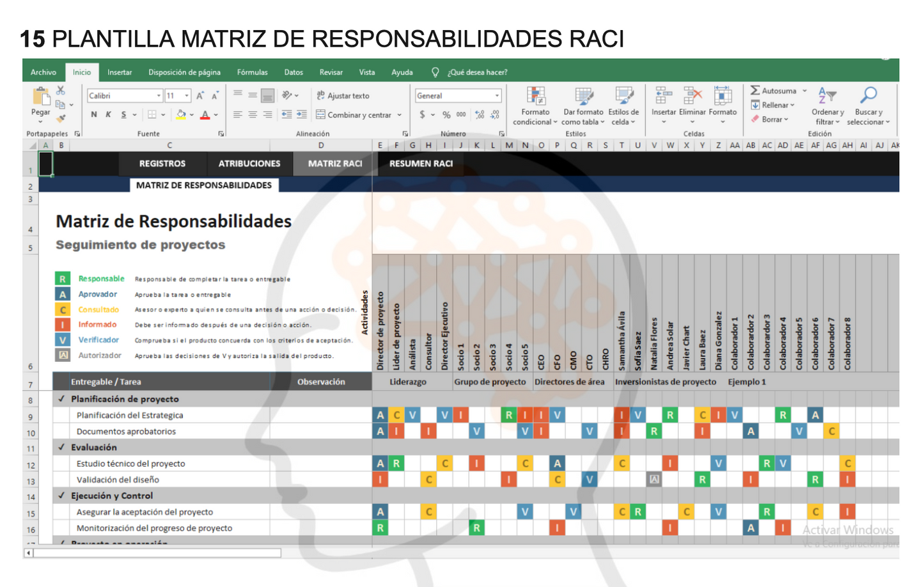
Task: Open the Datos ribbon tab
Action: click(294, 72)
